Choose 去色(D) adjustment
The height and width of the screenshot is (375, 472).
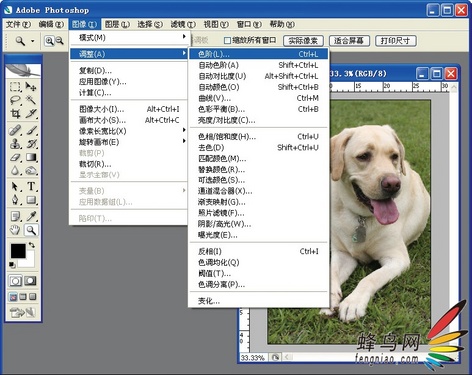click(x=258, y=147)
